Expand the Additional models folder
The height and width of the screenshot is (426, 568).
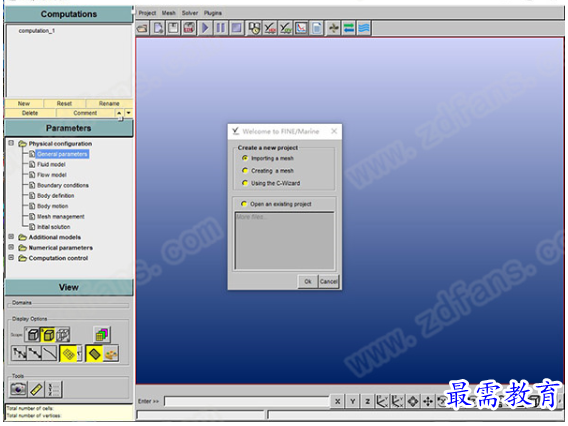point(11,237)
